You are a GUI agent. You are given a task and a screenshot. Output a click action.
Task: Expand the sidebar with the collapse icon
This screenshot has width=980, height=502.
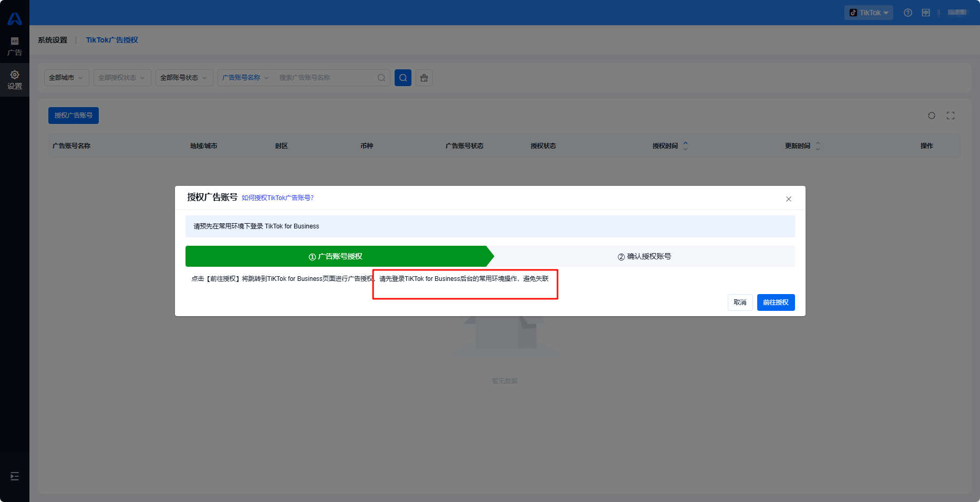15,476
